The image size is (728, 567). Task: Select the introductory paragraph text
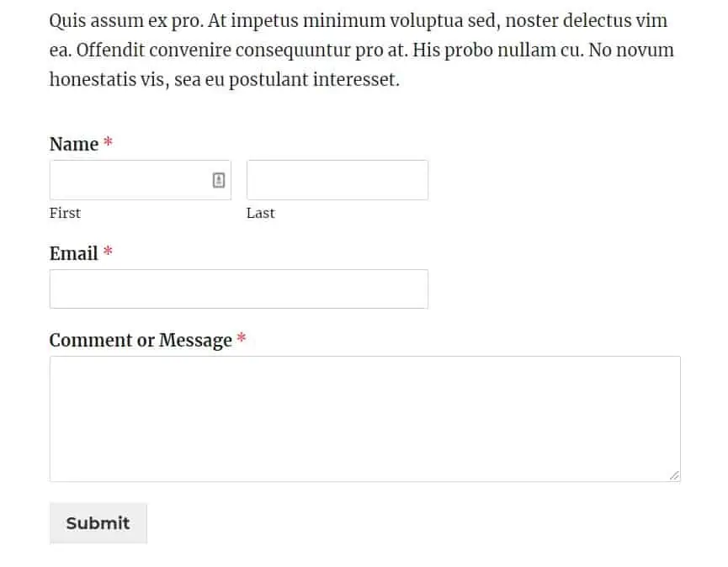[x=362, y=50]
